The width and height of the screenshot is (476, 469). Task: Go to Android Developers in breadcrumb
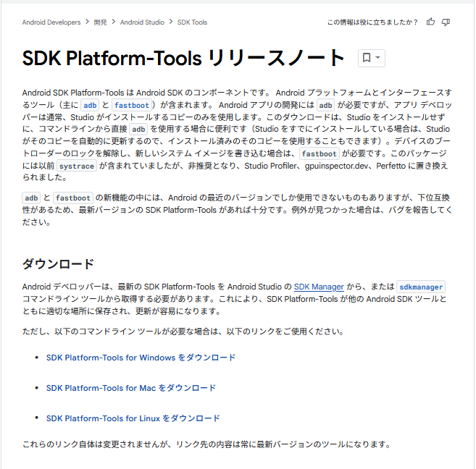[x=51, y=22]
